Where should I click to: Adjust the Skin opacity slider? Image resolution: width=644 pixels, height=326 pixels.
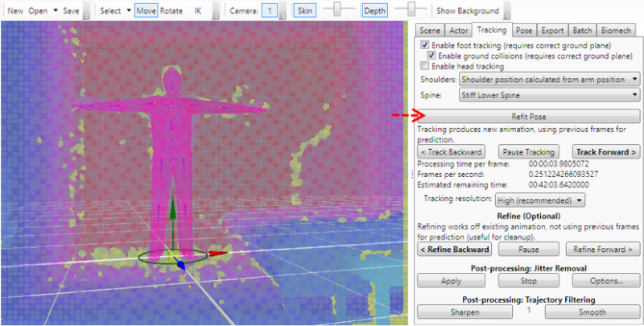[x=337, y=9]
